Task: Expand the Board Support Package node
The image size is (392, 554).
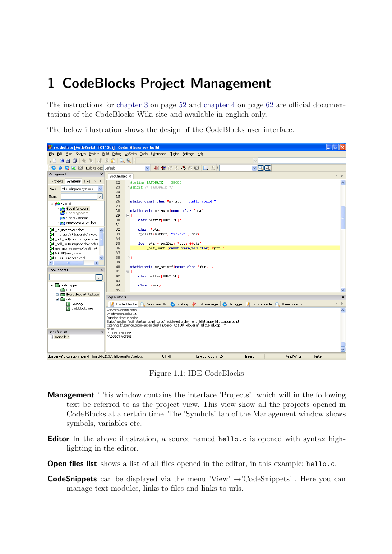Action: [x=57, y=295]
